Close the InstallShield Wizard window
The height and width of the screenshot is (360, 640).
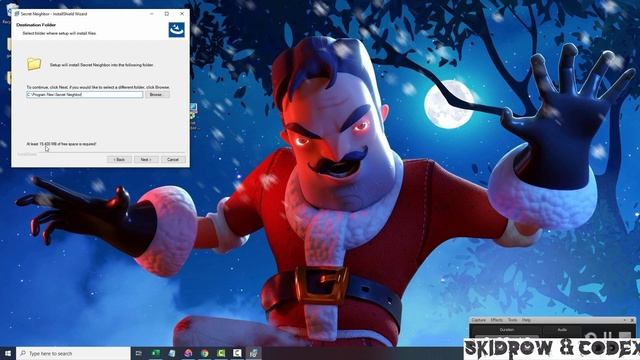click(182, 13)
